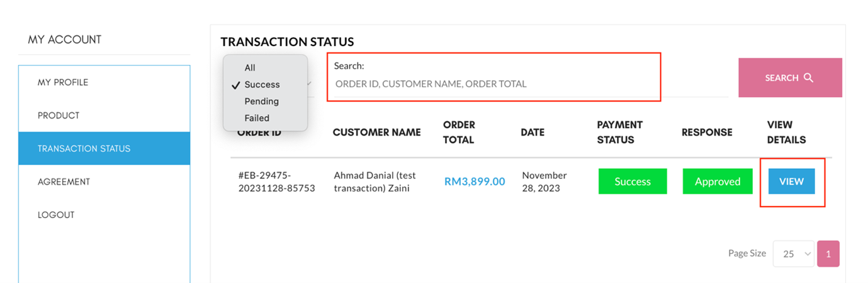Pick 'Pending' from the status filter
Viewport: 868px width, 283px height.
[261, 101]
